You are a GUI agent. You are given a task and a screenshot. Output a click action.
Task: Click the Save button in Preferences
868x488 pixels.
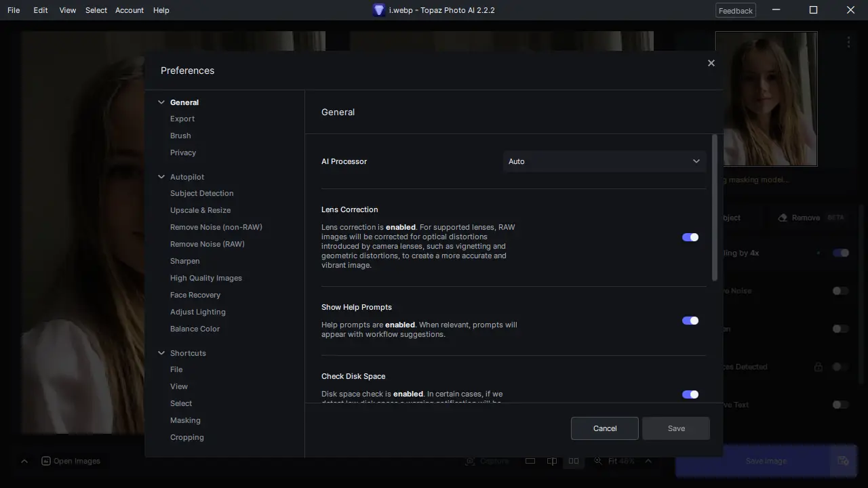[676, 428]
